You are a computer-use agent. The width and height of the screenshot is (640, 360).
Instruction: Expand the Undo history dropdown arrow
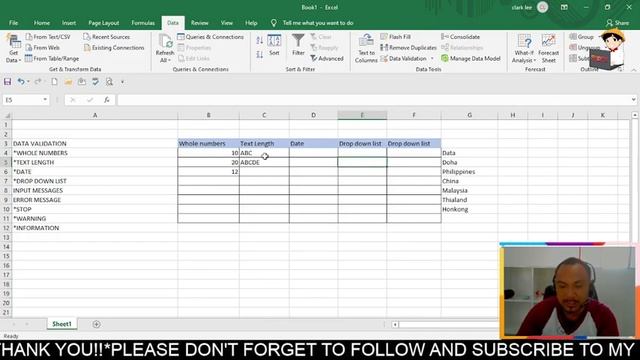[x=28, y=82]
